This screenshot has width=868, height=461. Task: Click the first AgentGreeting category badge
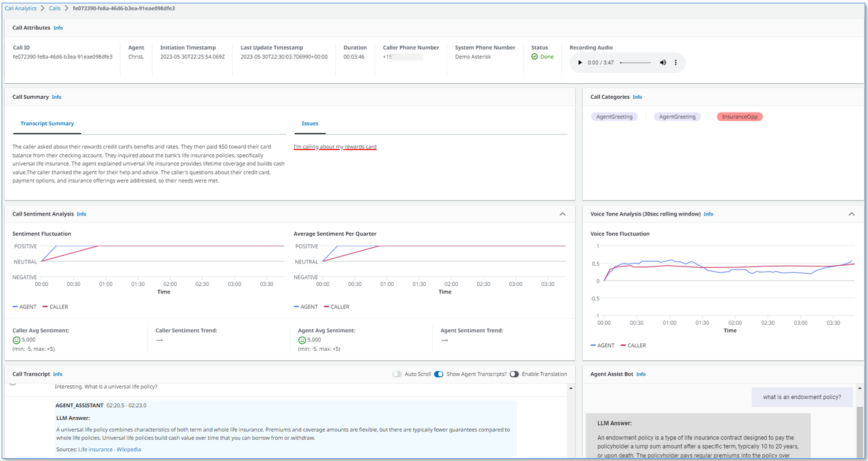click(x=614, y=117)
